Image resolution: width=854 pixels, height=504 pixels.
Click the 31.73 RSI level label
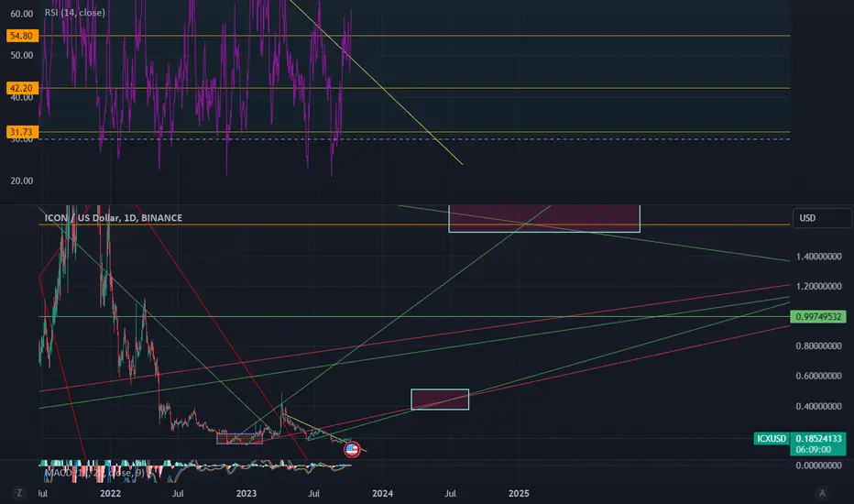[x=22, y=132]
